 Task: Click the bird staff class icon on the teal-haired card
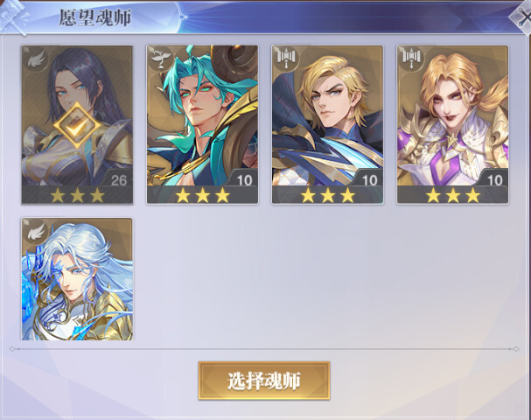coord(161,59)
